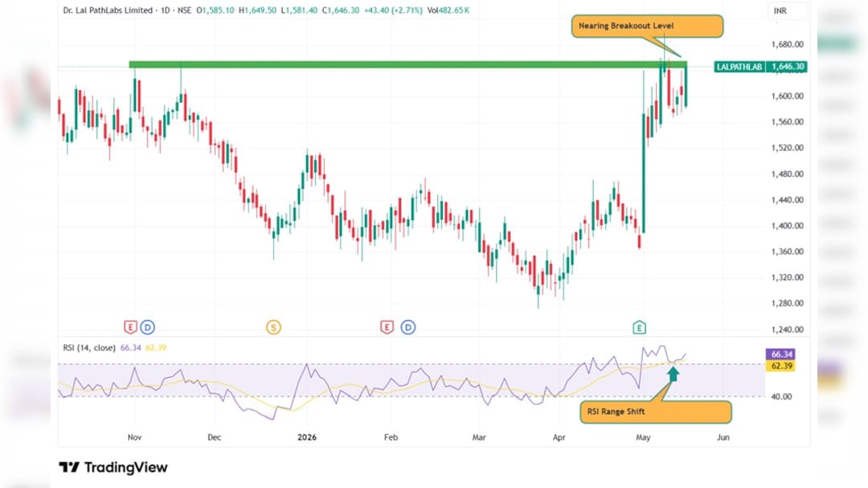The image size is (868, 488).
Task: Click the open price O1,585.10
Action: point(215,10)
